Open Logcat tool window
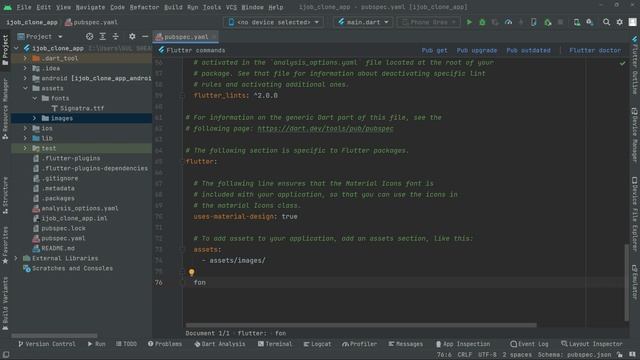The image size is (640, 360). coord(317,344)
